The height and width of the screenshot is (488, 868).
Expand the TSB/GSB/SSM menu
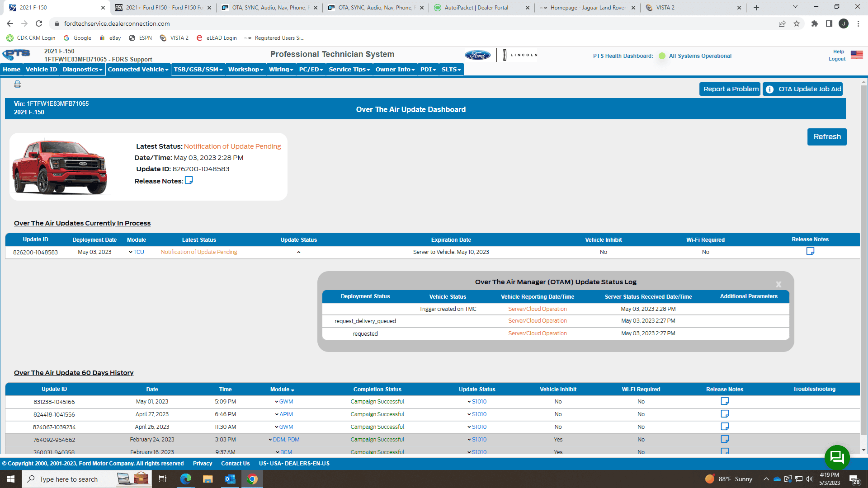pyautogui.click(x=198, y=69)
